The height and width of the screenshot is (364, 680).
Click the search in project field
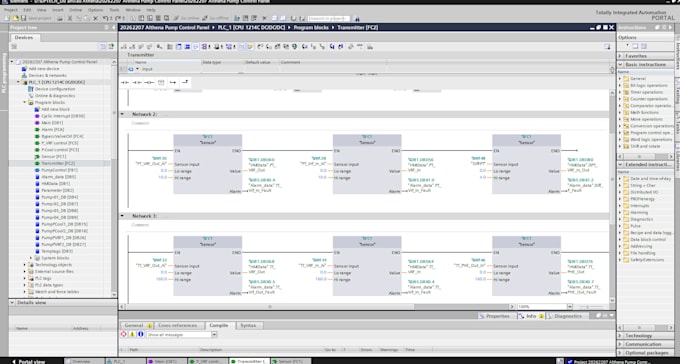point(328,18)
